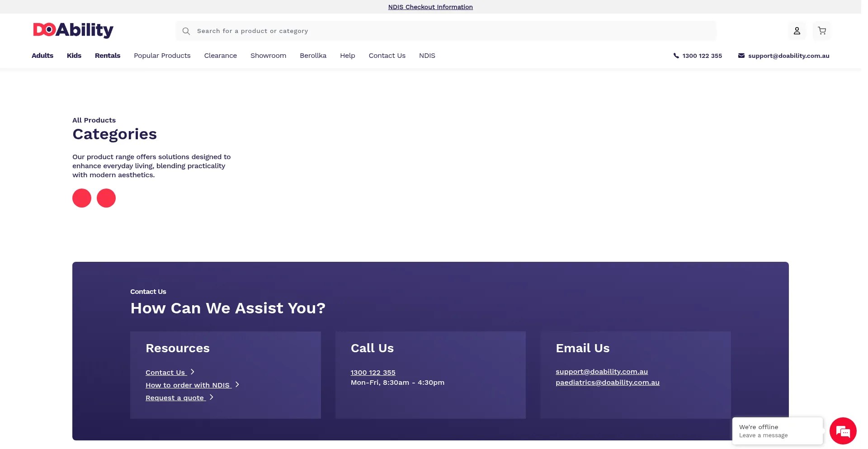
Task: Click the second red carousel button
Action: 106,198
